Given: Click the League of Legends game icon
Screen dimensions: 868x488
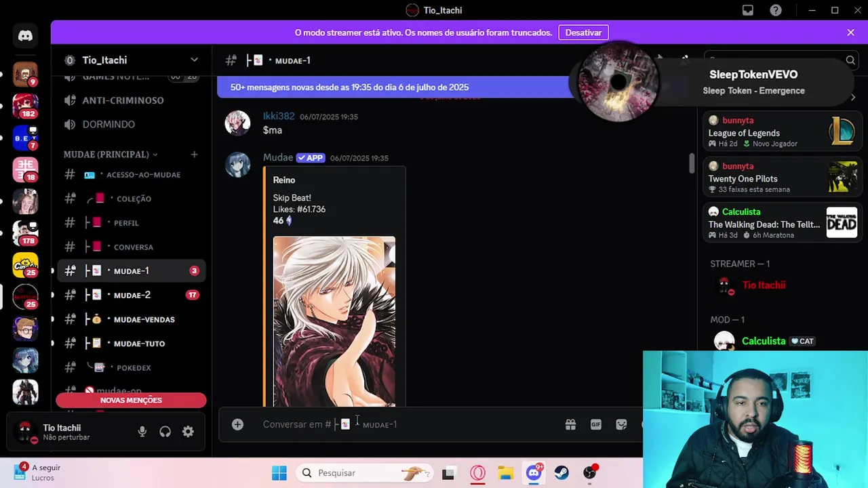Looking at the screenshot, I should pos(842,130).
